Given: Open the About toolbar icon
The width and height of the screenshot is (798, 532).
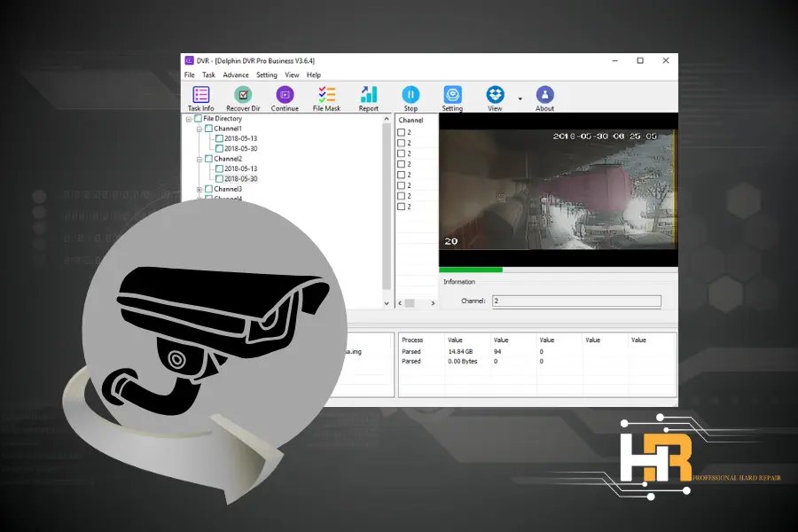Looking at the screenshot, I should coord(544,98).
